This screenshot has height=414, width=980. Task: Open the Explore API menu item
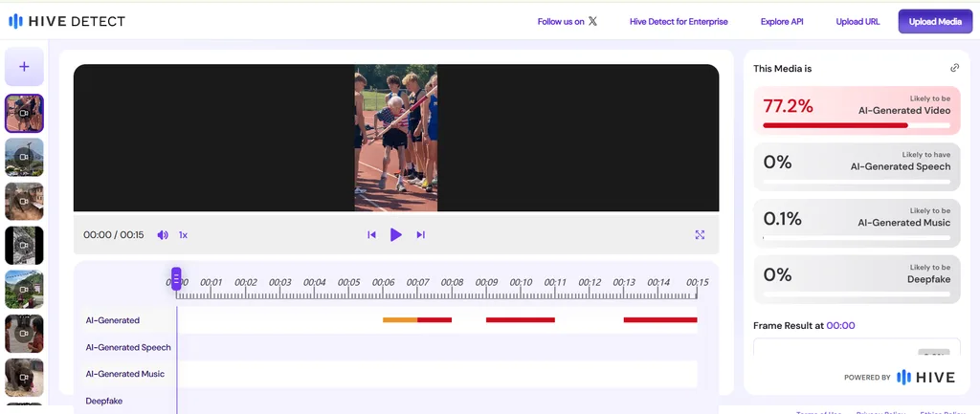click(782, 21)
